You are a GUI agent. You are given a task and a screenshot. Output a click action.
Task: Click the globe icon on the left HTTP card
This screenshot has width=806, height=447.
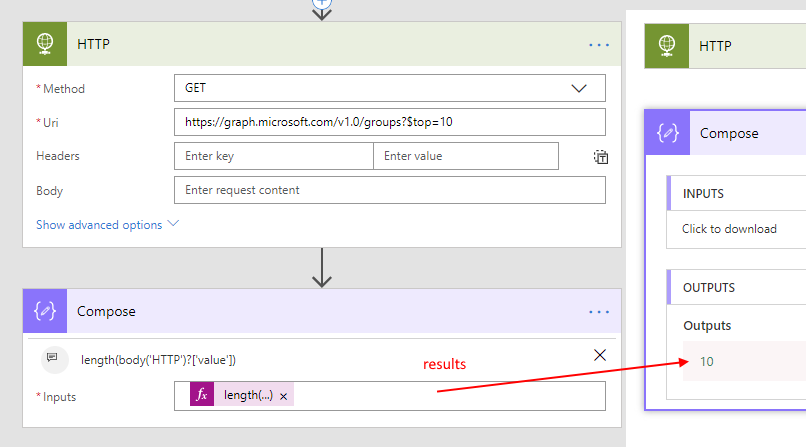44,44
